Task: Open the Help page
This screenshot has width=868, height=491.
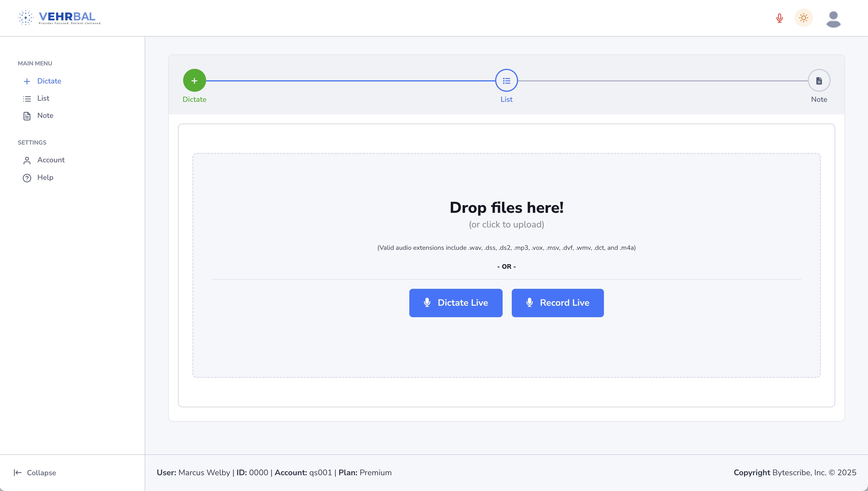Action: point(45,177)
